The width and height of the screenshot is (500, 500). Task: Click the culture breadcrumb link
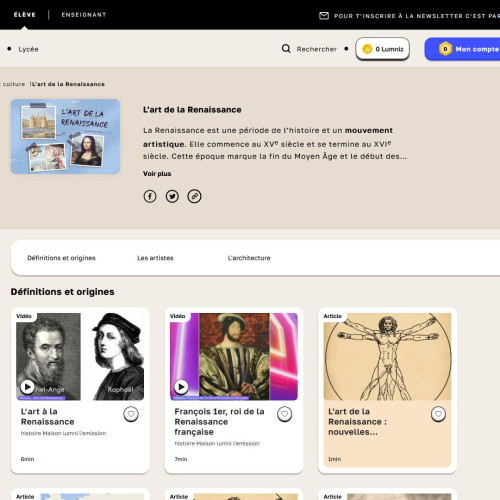pos(13,84)
